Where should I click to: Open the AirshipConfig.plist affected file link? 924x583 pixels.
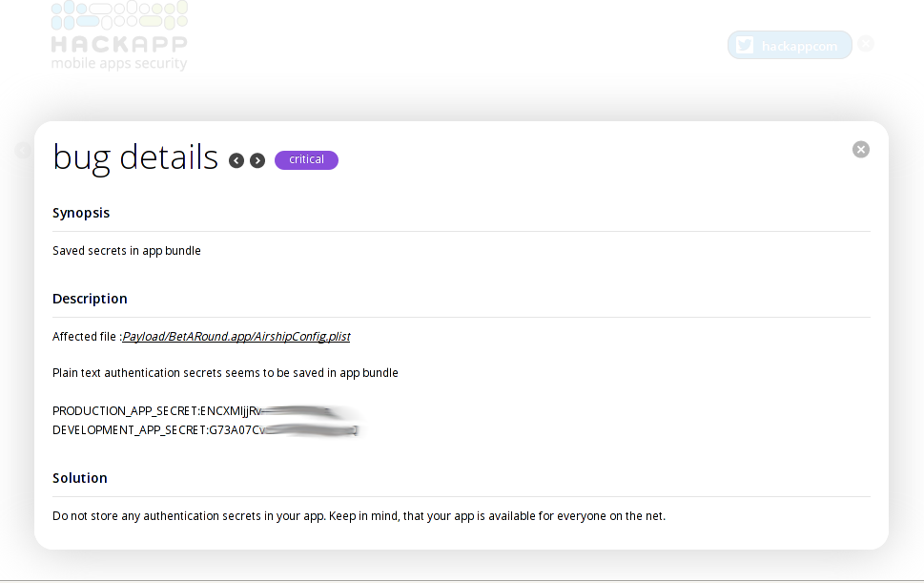click(236, 337)
